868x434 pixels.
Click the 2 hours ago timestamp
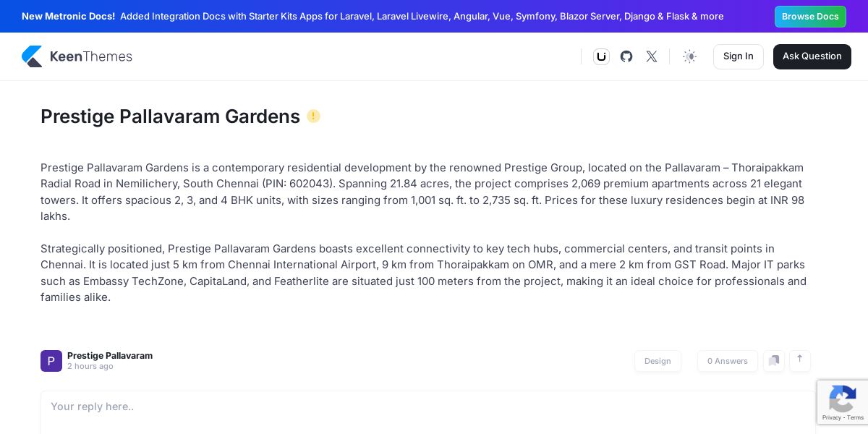point(90,367)
